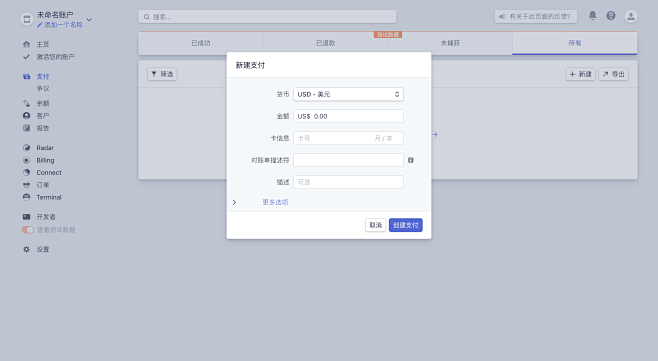Select the 支付 payments icon in sidebar
This screenshot has width=658, height=361.
[x=26, y=76]
